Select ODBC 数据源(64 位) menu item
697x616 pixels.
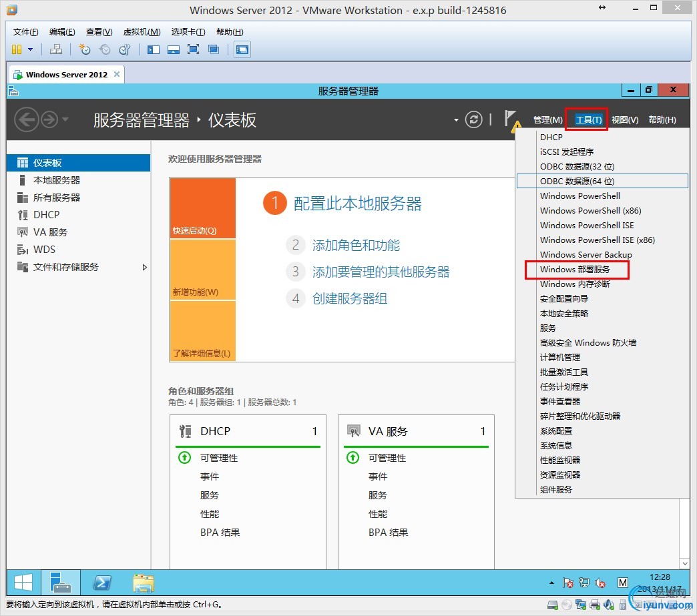point(602,181)
